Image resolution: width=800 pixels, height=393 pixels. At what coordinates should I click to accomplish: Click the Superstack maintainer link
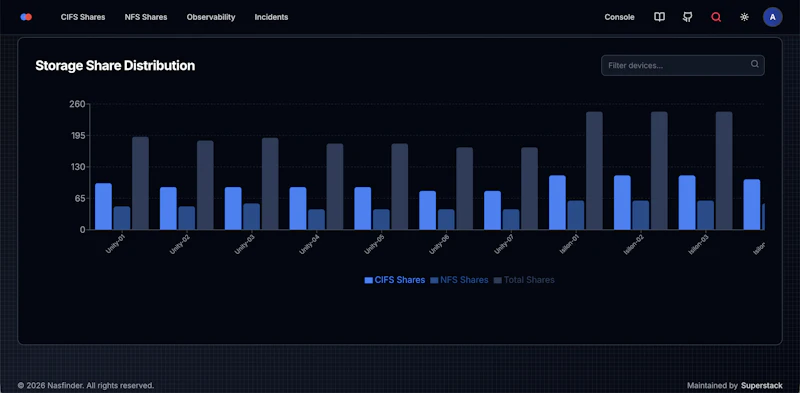[762, 385]
